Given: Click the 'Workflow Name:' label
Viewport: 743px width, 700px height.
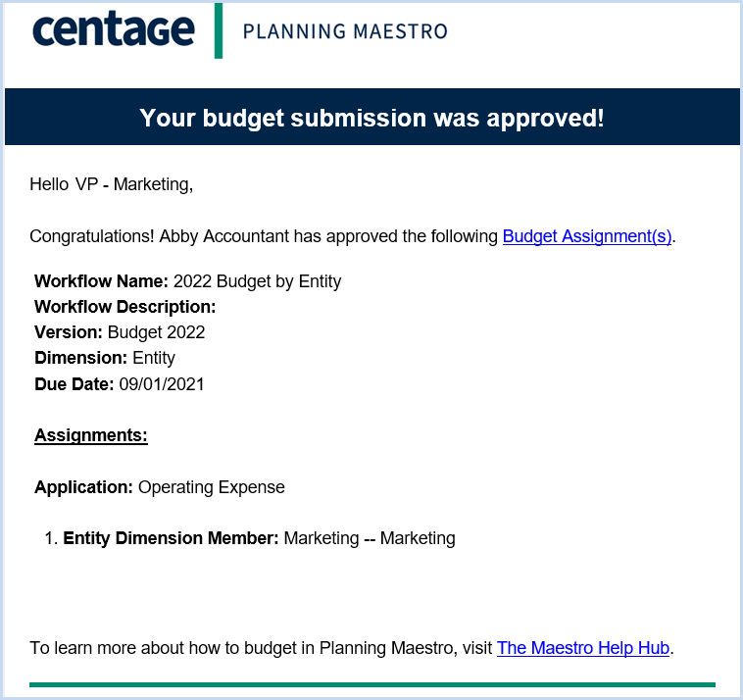Looking at the screenshot, I should [101, 281].
